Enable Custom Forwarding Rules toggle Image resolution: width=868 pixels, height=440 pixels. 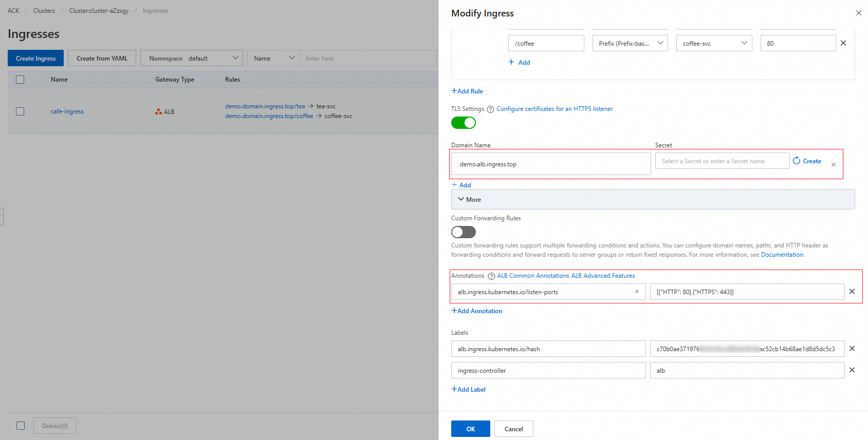click(464, 232)
